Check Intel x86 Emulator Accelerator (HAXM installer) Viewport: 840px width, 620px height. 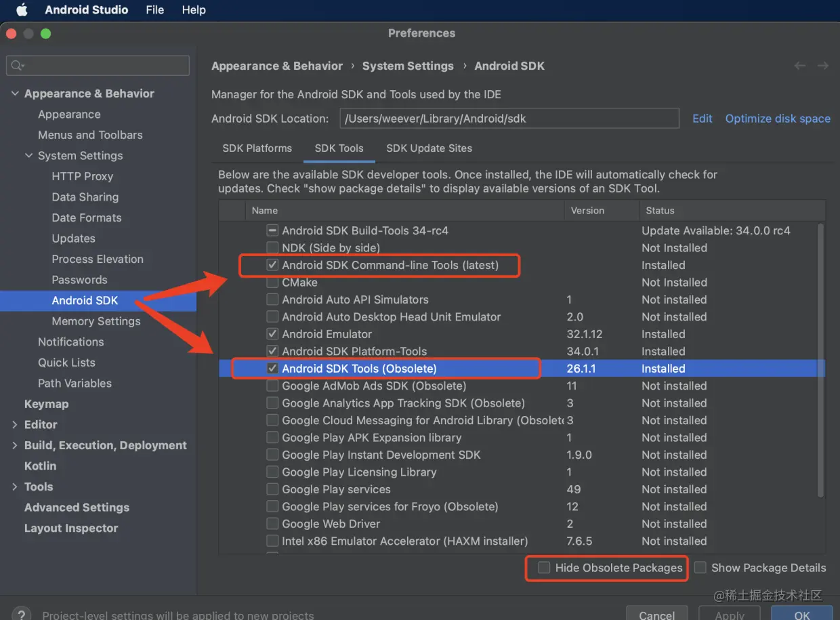[x=272, y=541]
